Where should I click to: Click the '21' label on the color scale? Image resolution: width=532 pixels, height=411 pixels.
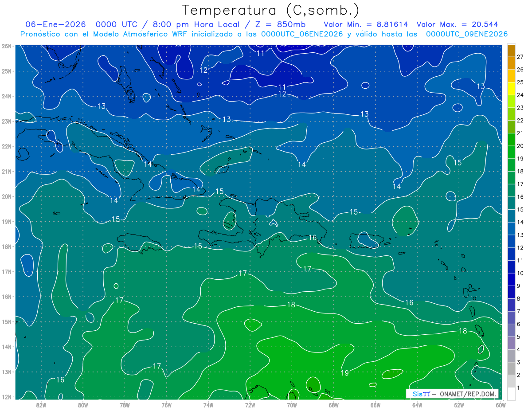520,133
